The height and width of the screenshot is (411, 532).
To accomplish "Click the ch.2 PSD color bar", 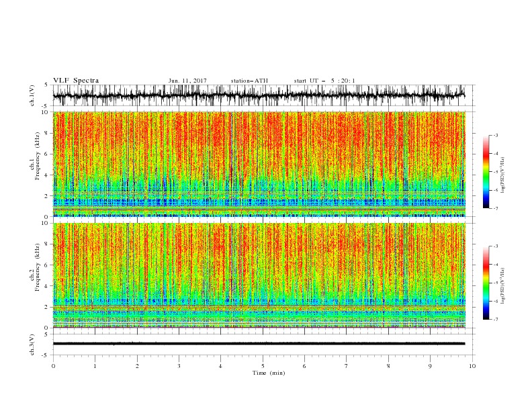I will pos(486,283).
